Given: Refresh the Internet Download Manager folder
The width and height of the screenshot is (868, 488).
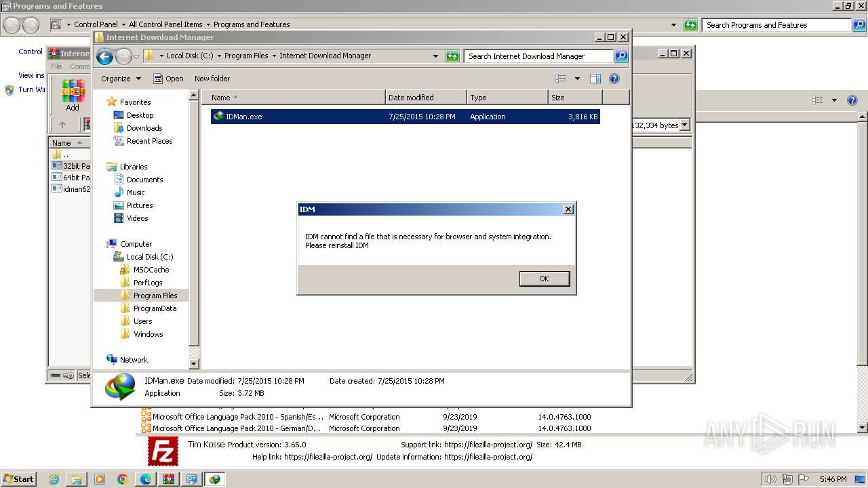Looking at the screenshot, I should click(452, 56).
